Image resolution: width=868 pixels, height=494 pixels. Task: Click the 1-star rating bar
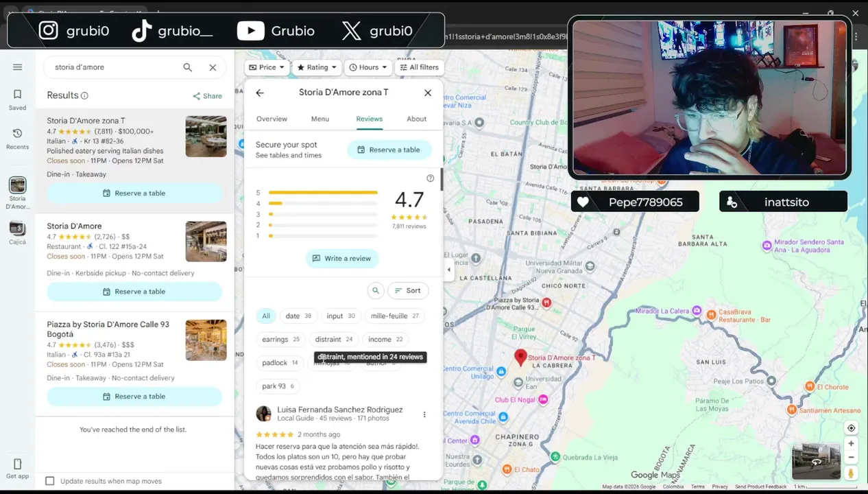pyautogui.click(x=323, y=235)
